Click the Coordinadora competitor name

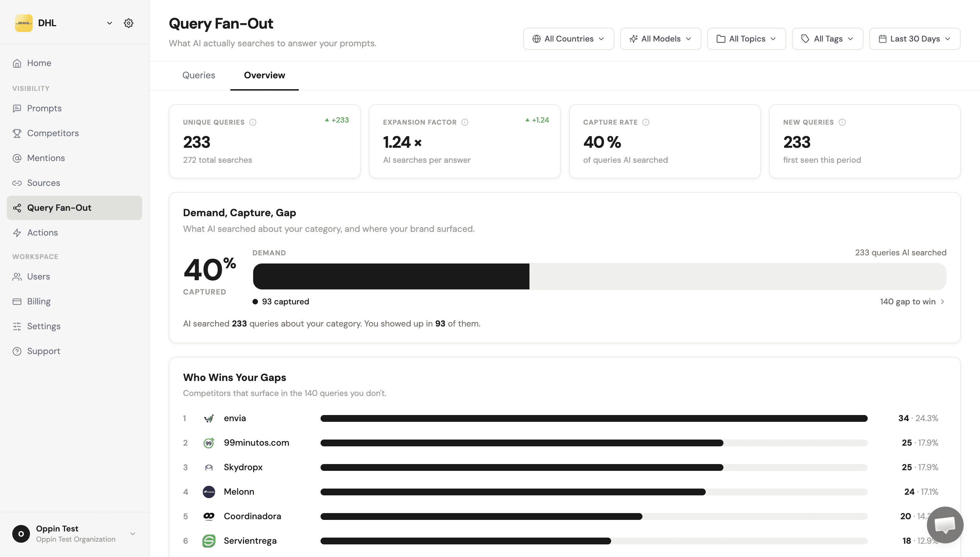[x=252, y=516]
